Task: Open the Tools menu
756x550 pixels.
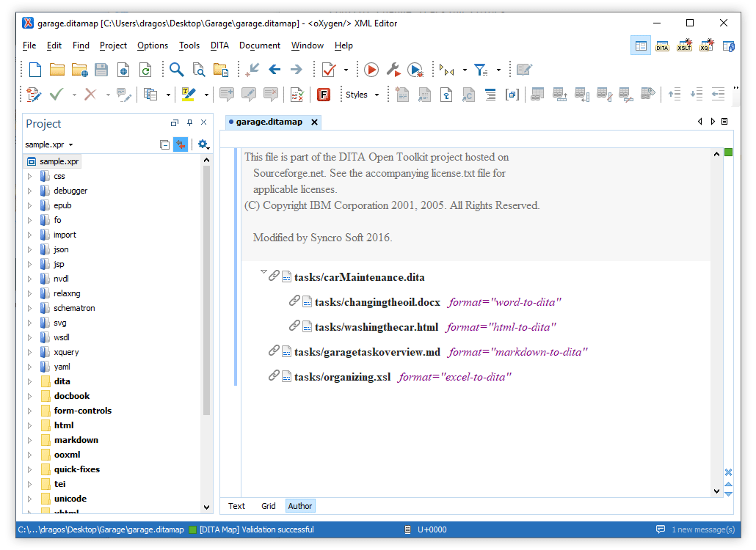Action: [x=189, y=45]
